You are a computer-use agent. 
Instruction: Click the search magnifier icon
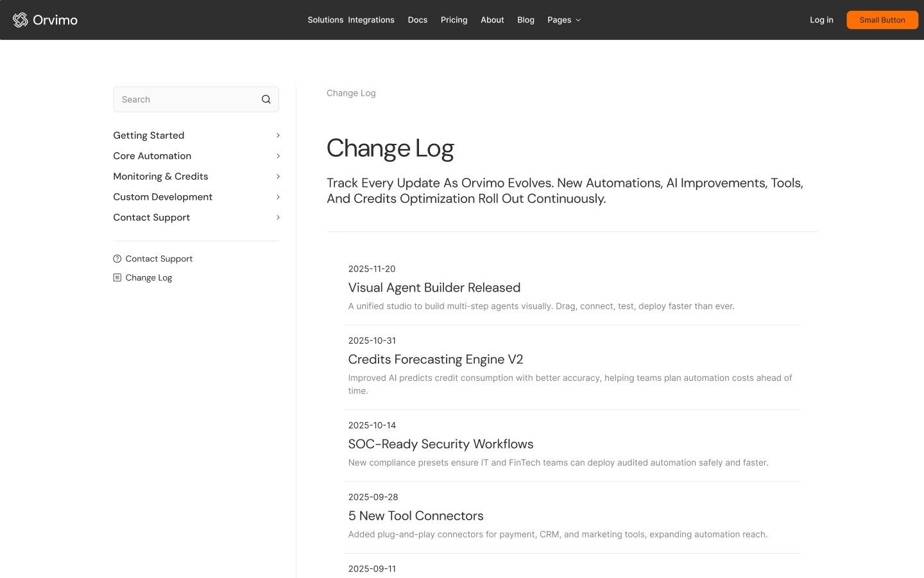[266, 100]
